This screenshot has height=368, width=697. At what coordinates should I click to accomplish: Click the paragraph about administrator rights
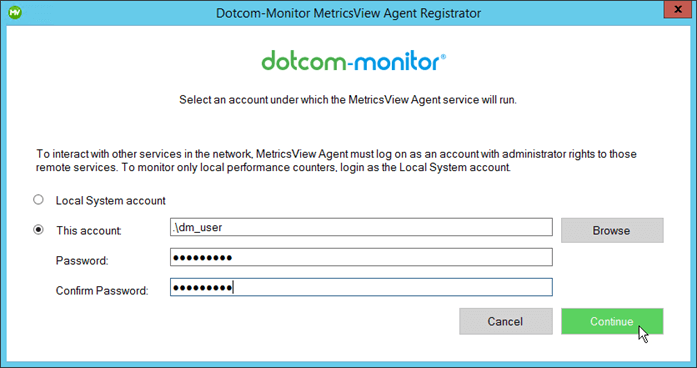336,160
